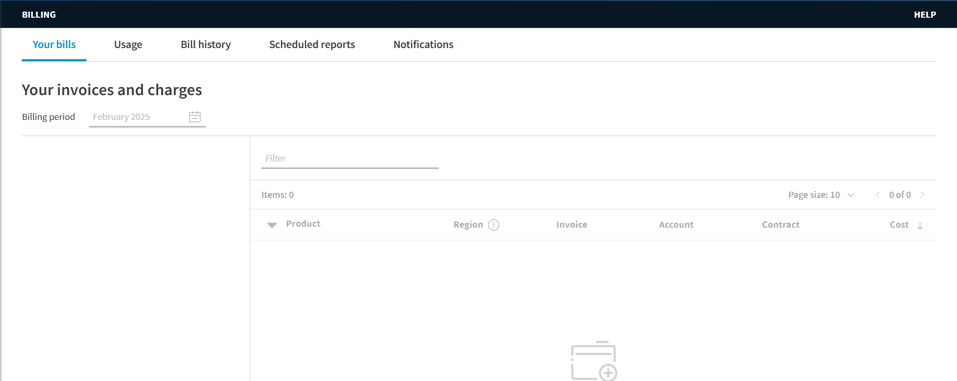Sort by Product column header
957x381 pixels.
tap(303, 224)
